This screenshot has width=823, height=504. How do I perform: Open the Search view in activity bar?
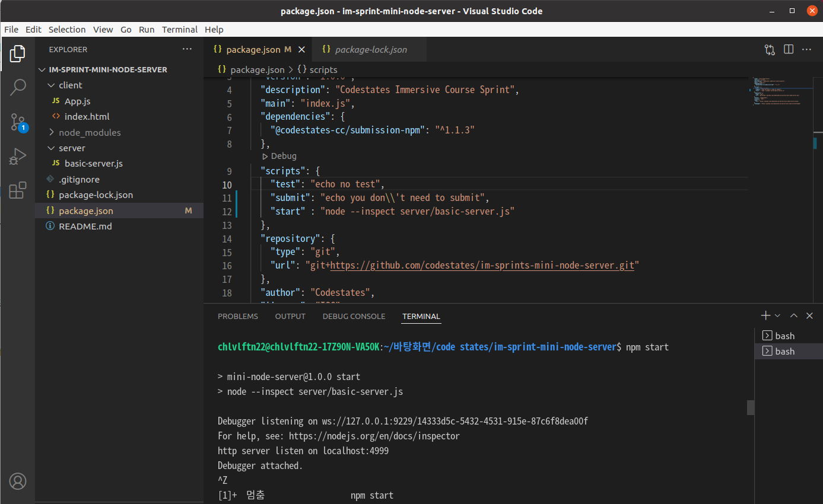pyautogui.click(x=18, y=88)
